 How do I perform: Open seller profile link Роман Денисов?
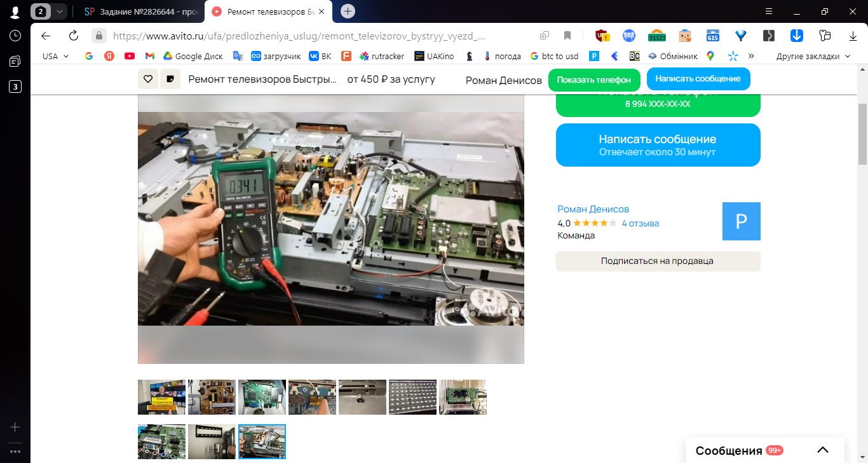click(593, 209)
